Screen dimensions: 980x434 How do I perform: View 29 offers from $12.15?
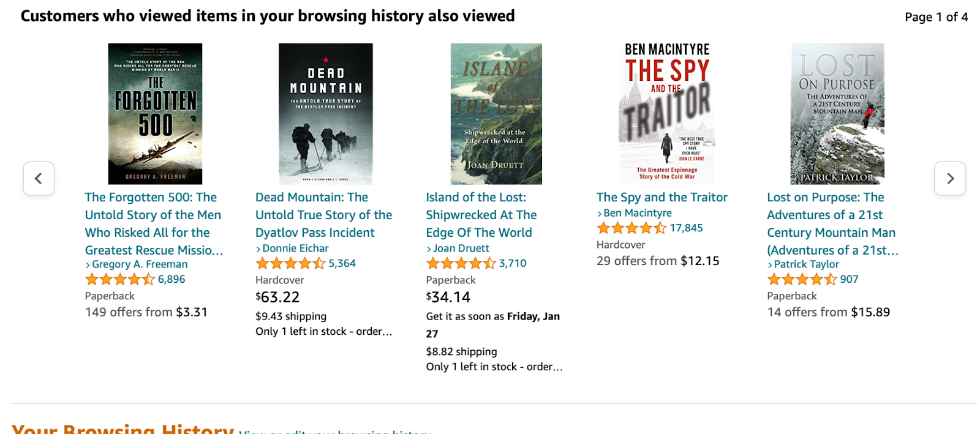tap(658, 261)
